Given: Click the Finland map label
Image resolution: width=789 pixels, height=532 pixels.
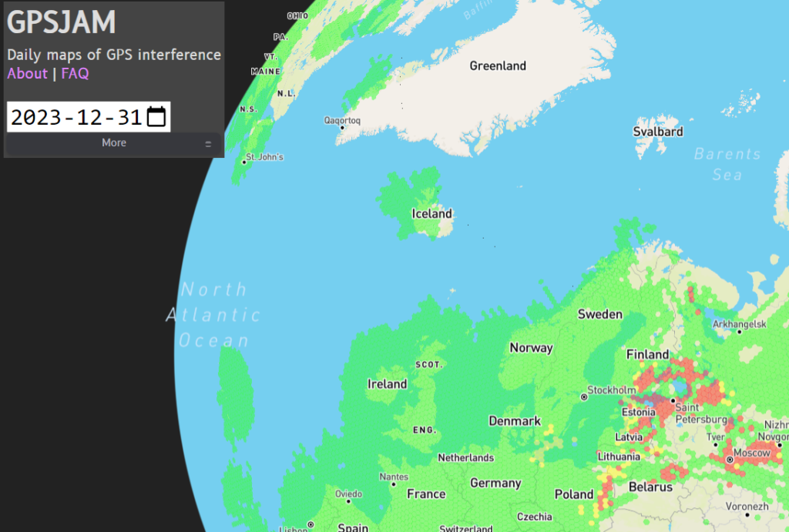Looking at the screenshot, I should pyautogui.click(x=647, y=354).
